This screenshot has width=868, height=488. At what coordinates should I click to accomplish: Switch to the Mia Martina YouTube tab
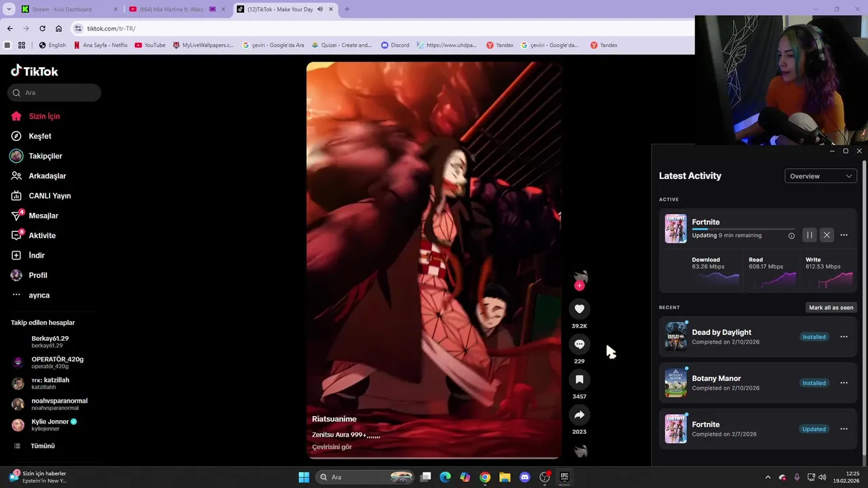(x=171, y=9)
